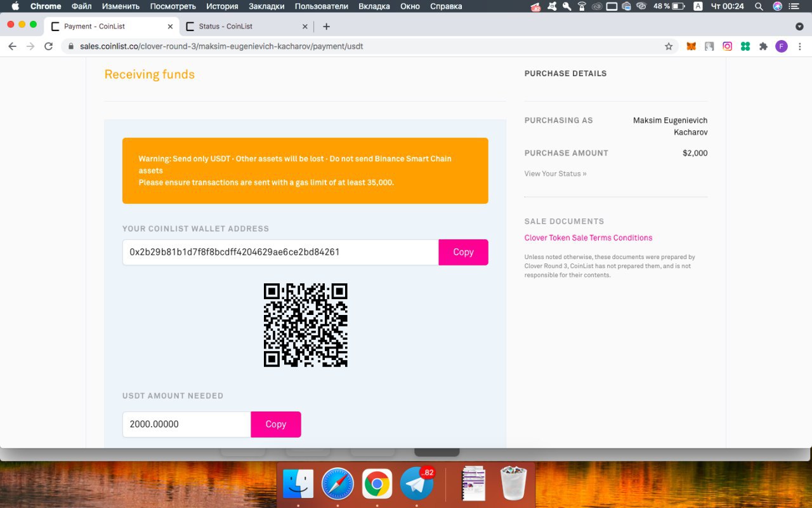This screenshot has height=508, width=812.
Task: Open the document stack in the Dock
Action: [473, 484]
